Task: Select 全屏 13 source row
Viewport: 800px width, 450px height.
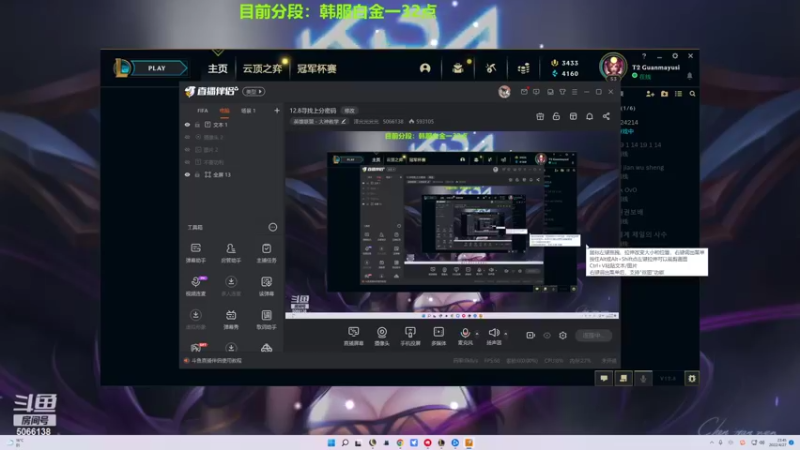Action: point(232,174)
